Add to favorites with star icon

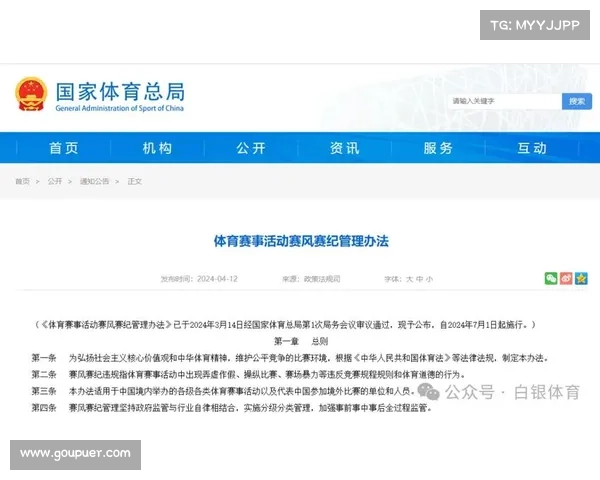(581, 278)
